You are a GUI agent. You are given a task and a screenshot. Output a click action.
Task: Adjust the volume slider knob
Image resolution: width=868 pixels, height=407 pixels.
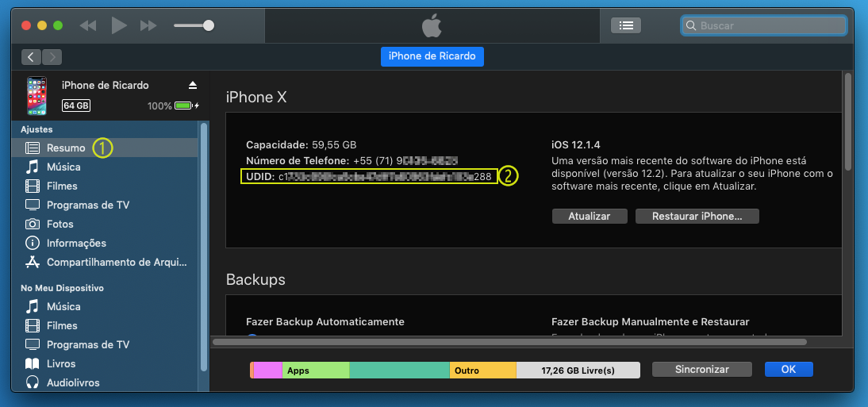pos(209,25)
